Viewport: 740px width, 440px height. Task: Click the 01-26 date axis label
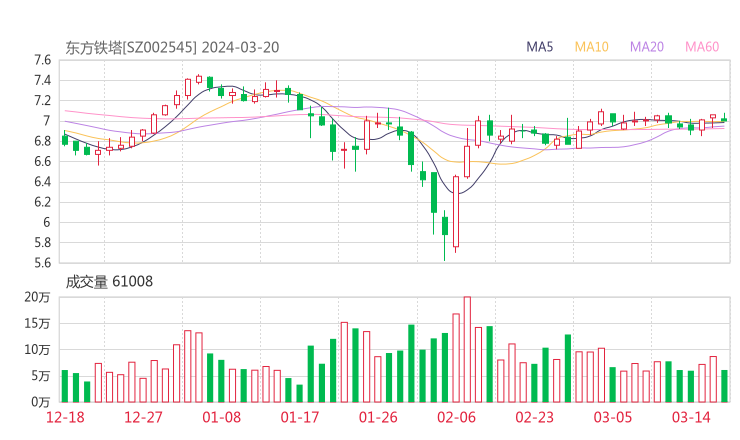pyautogui.click(x=378, y=417)
